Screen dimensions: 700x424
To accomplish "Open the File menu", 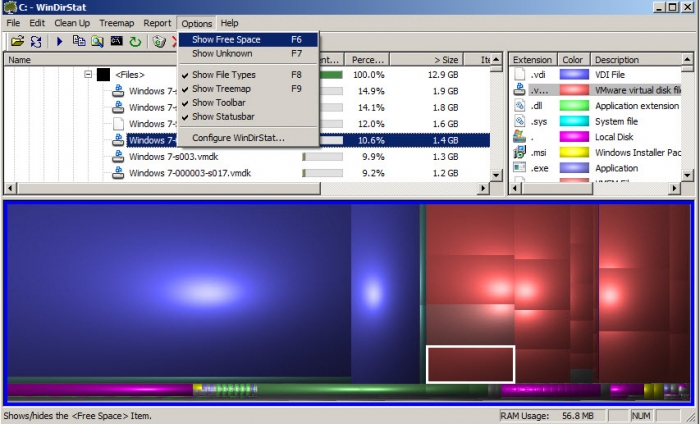I will 13,23.
